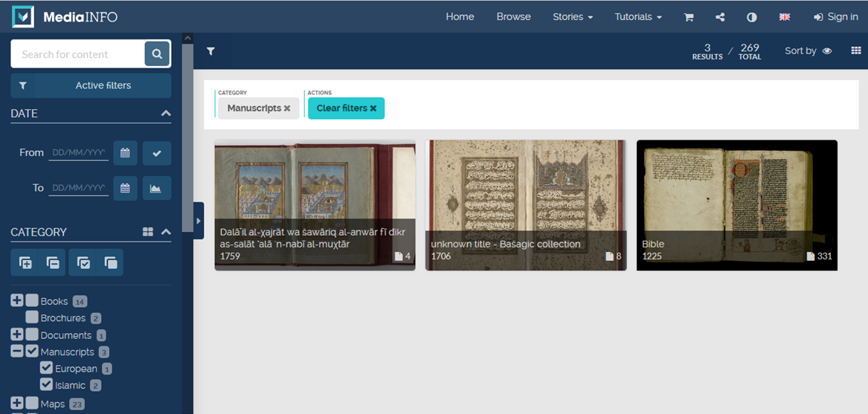This screenshot has width=868, height=414.
Task: Remove the Manuscripts filter chip
Action: coord(287,109)
